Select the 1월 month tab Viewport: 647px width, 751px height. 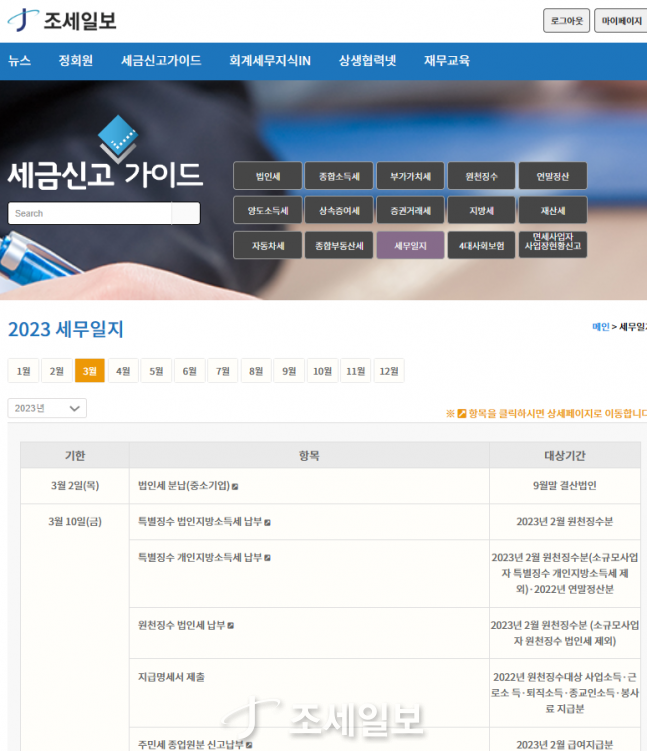[x=23, y=371]
